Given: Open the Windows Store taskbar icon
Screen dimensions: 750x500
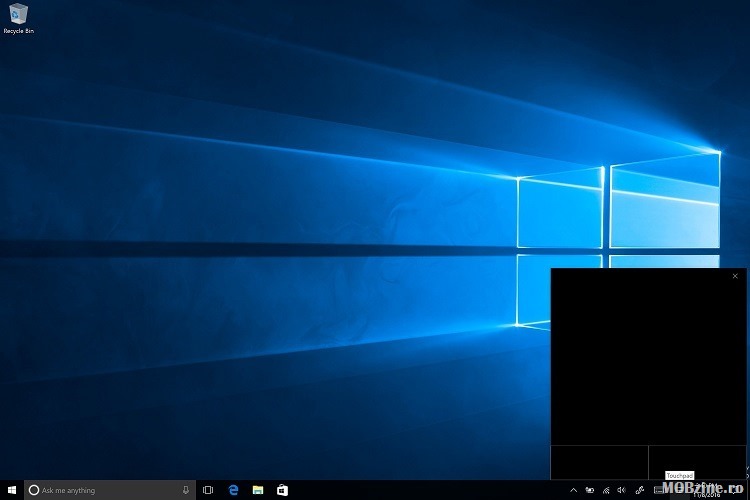Looking at the screenshot, I should [282, 490].
